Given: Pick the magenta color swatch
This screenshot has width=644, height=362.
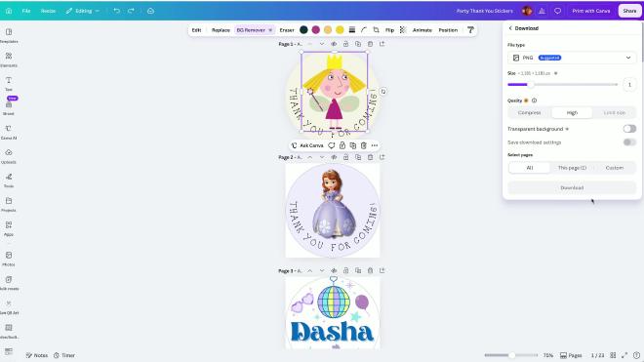Looking at the screenshot, I should click(315, 29).
